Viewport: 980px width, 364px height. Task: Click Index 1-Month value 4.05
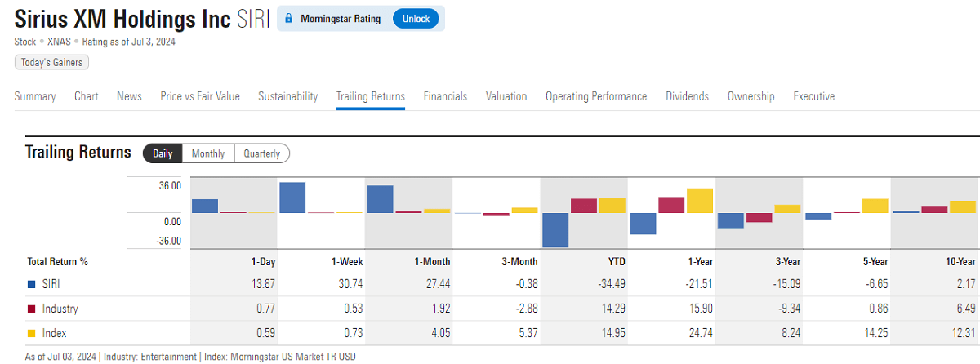click(x=442, y=333)
